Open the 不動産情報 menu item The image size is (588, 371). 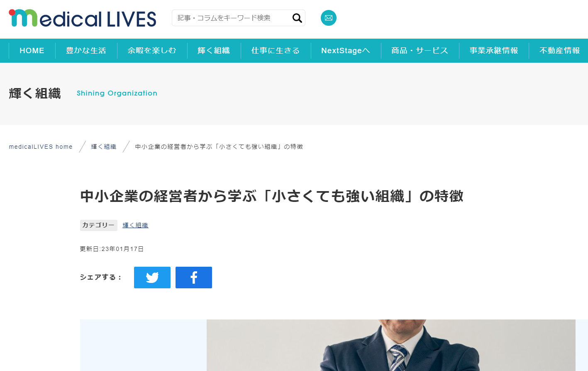tap(559, 51)
